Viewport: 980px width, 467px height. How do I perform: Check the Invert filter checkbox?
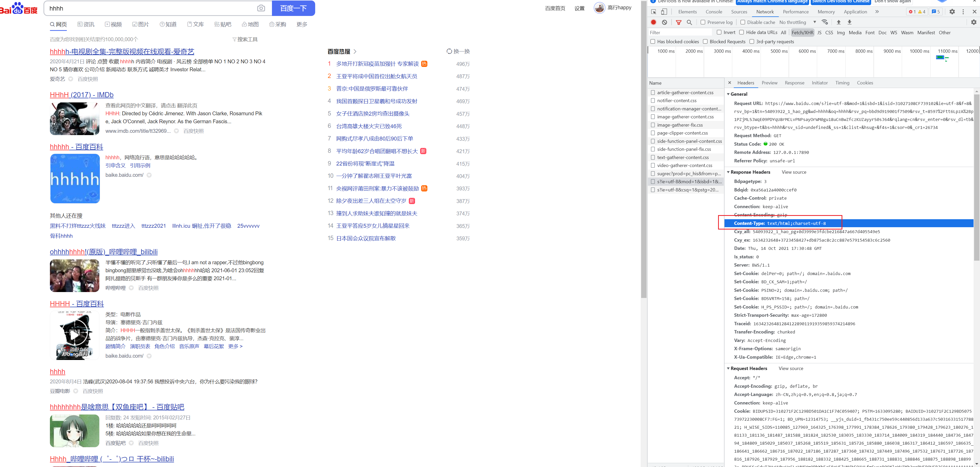tap(719, 32)
